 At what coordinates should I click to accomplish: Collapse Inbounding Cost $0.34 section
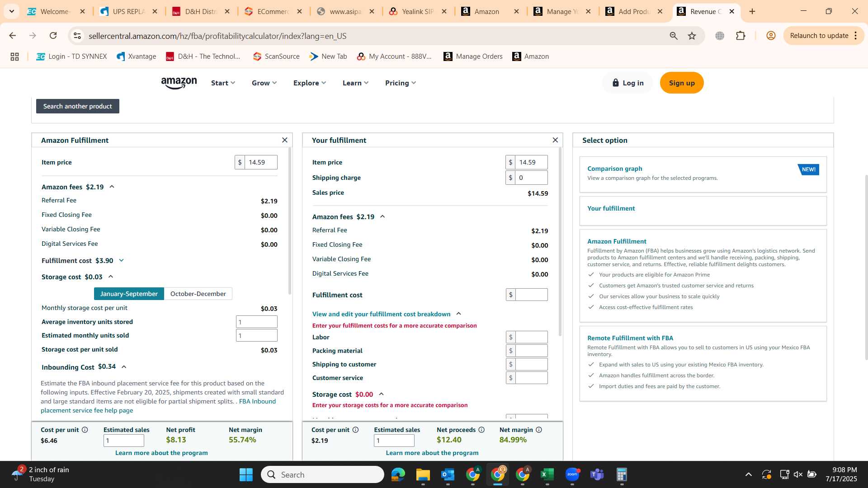click(x=124, y=367)
